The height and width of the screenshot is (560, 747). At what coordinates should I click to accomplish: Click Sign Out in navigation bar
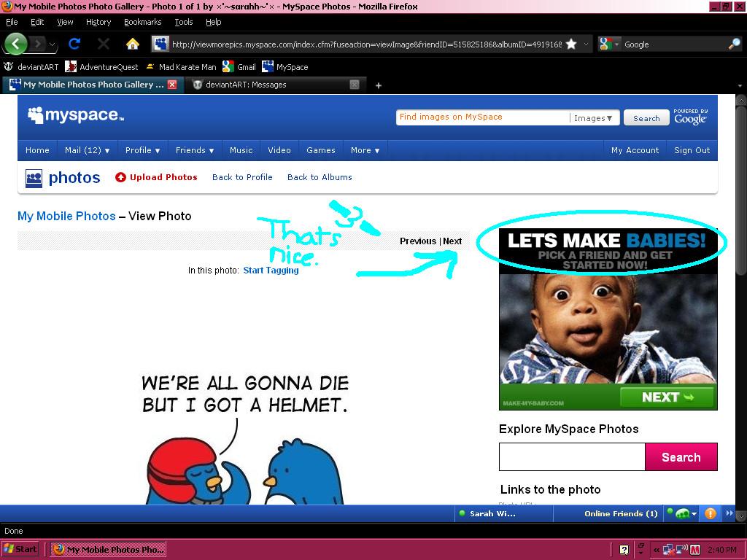(692, 150)
